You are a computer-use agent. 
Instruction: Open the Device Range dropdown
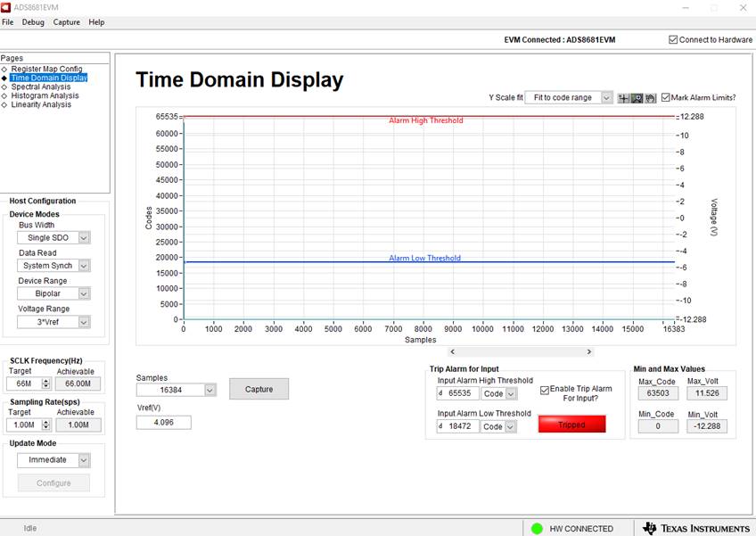[x=84, y=293]
